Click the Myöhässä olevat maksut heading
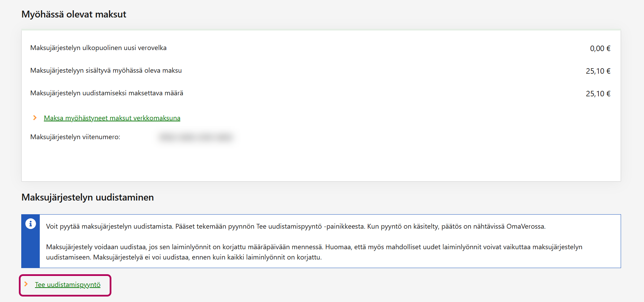The image size is (644, 302). (x=74, y=14)
